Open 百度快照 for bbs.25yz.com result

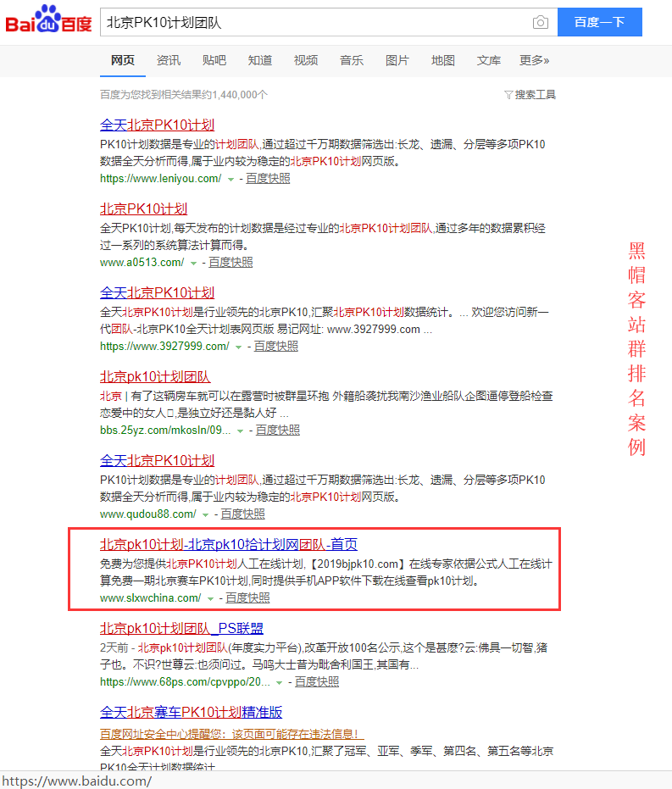point(278,431)
